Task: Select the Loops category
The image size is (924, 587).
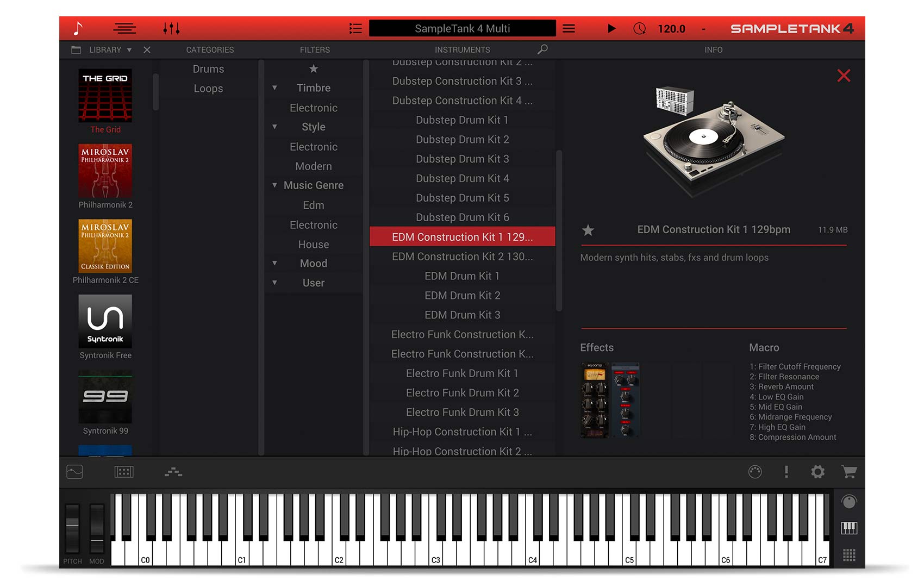Action: [x=208, y=89]
